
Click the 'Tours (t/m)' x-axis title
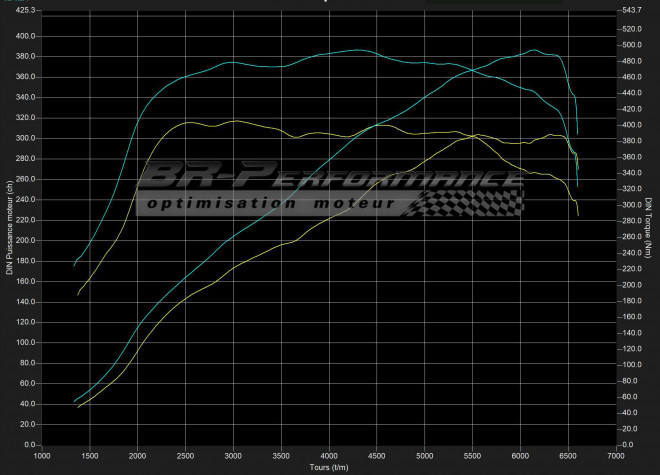coord(329,467)
